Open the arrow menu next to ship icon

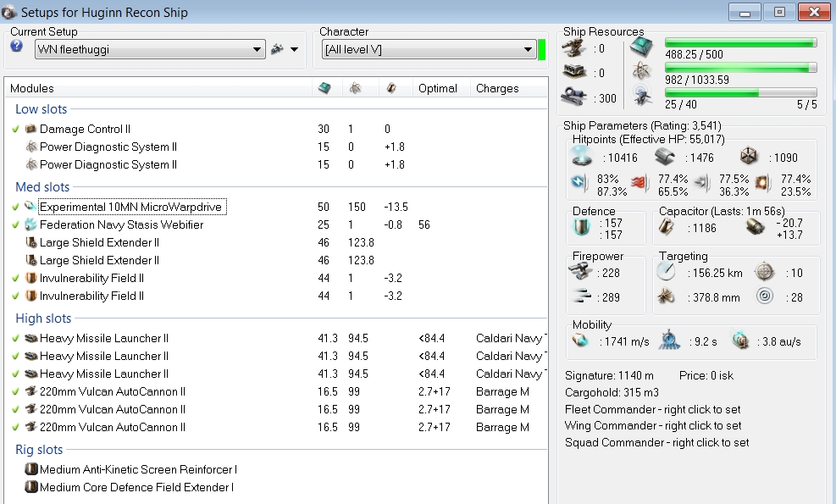(x=294, y=49)
